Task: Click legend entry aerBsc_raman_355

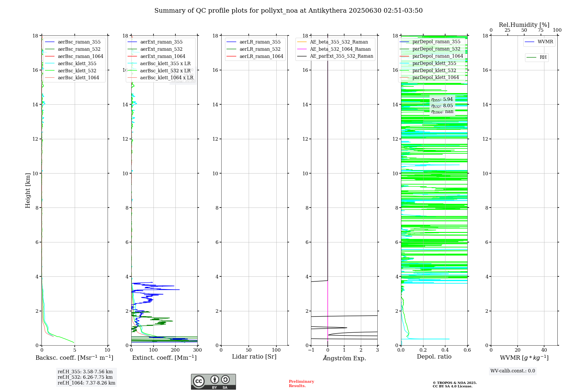Action: point(79,42)
